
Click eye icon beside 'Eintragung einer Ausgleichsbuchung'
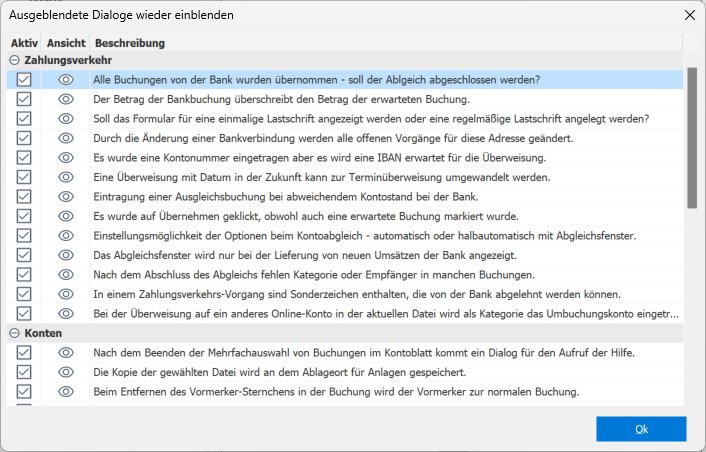coord(67,196)
